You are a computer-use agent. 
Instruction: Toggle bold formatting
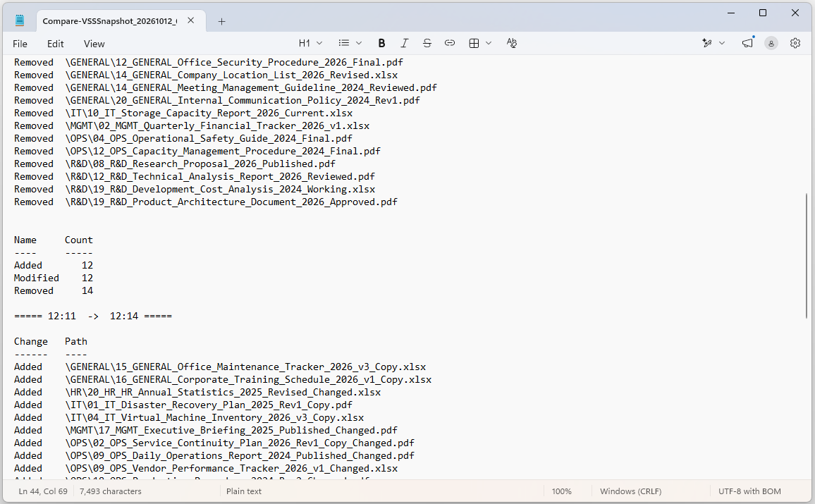[x=381, y=43]
